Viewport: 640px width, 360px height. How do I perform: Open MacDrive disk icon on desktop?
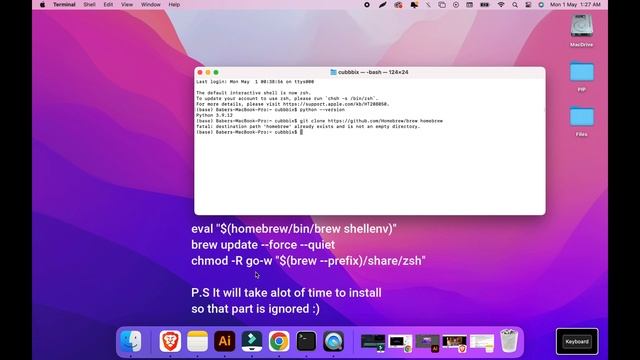582,26
